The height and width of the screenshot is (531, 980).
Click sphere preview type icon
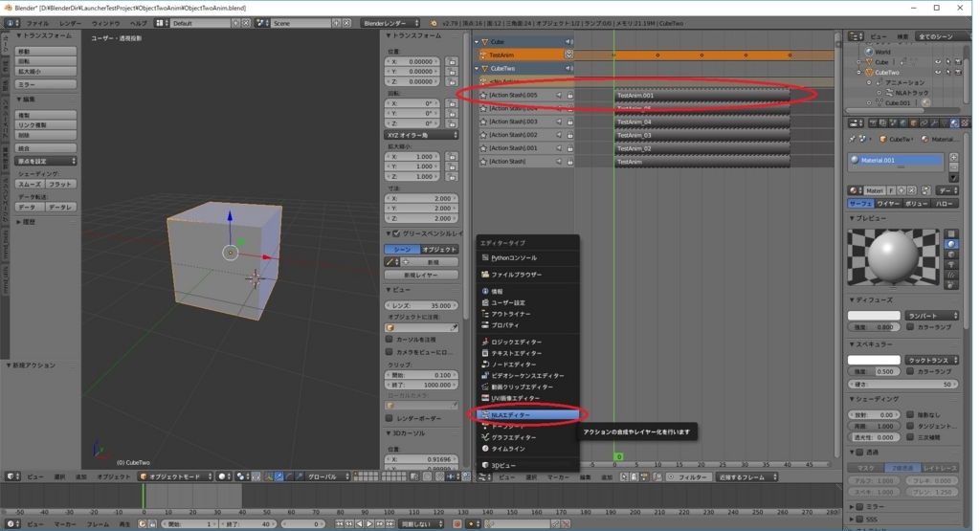[x=951, y=244]
